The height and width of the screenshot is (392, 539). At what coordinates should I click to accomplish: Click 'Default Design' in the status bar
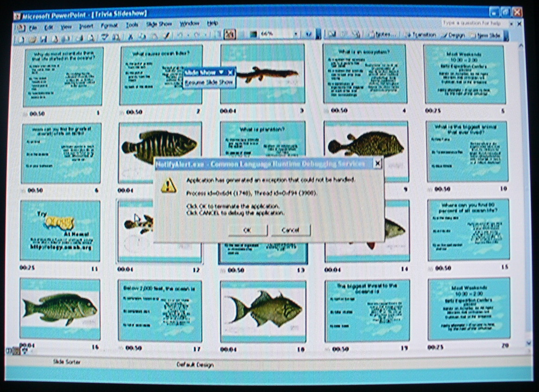(x=195, y=365)
